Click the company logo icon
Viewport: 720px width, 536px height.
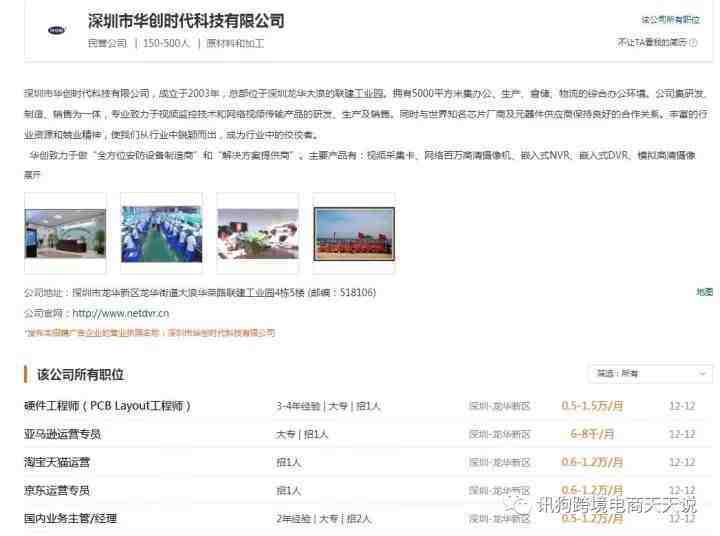pyautogui.click(x=56, y=30)
